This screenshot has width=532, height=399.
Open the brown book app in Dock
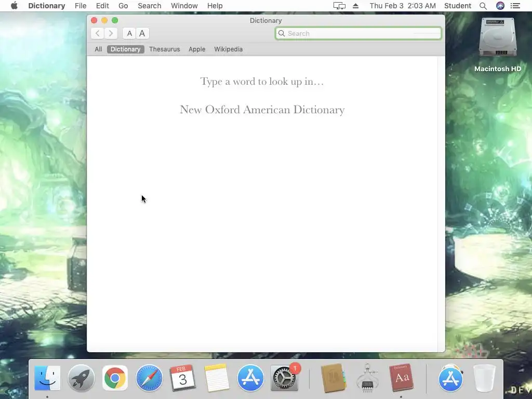point(334,378)
